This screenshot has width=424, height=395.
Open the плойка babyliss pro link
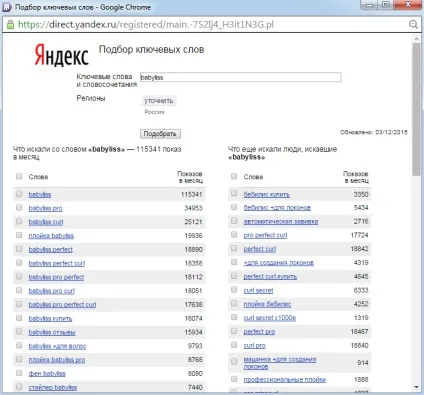click(x=57, y=360)
